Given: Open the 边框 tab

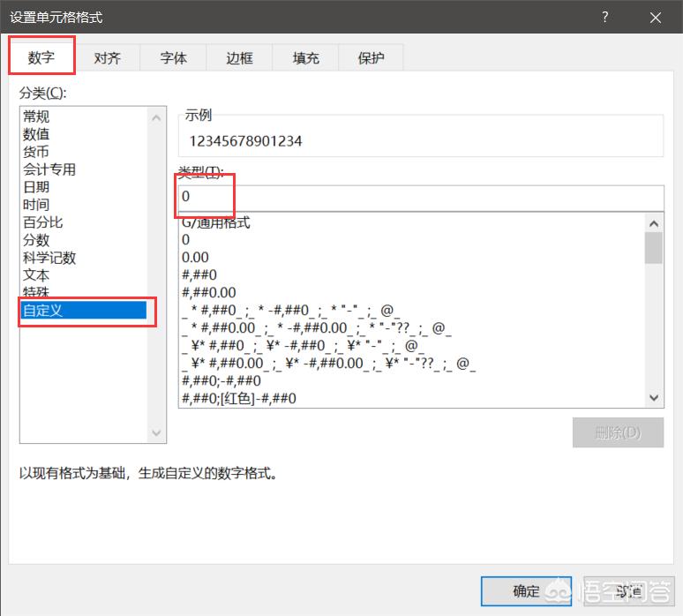Looking at the screenshot, I should point(239,57).
